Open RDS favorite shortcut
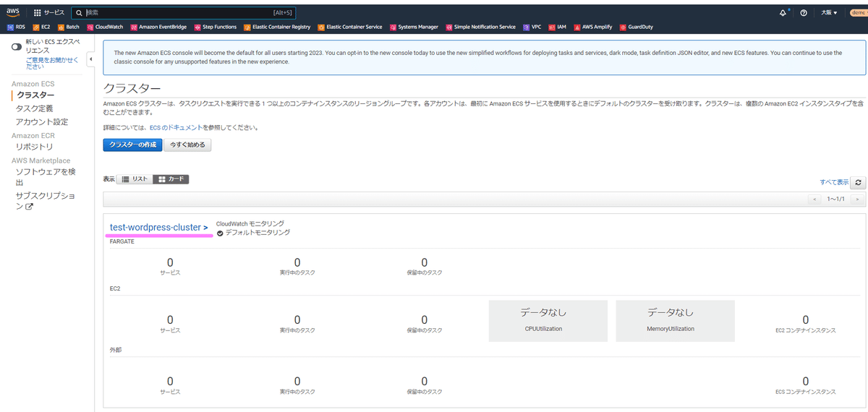868x412 pixels. [x=16, y=27]
